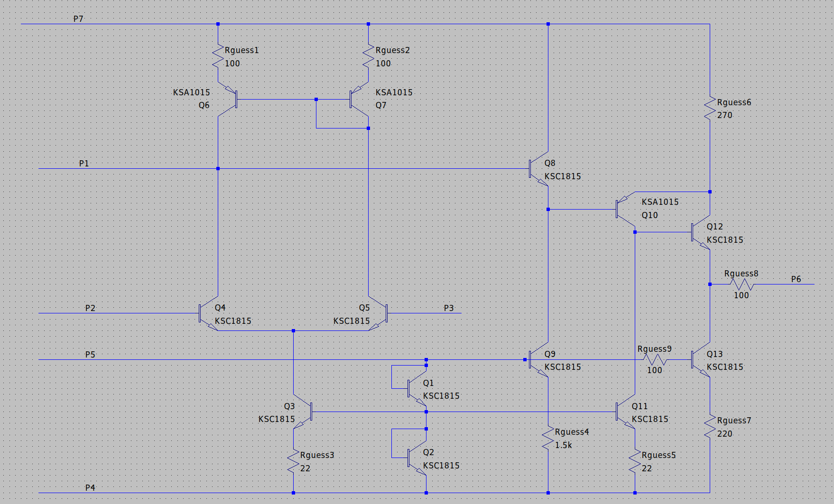834x504 pixels.
Task: Click transistor Q5 symbol
Action: pyautogui.click(x=378, y=313)
